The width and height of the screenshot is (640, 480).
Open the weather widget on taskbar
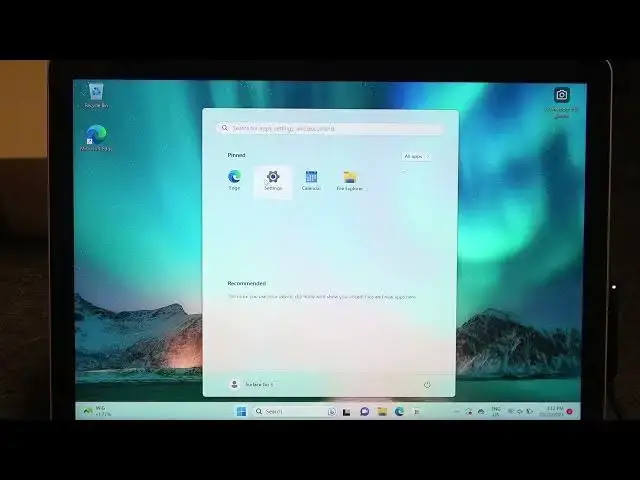pos(96,411)
